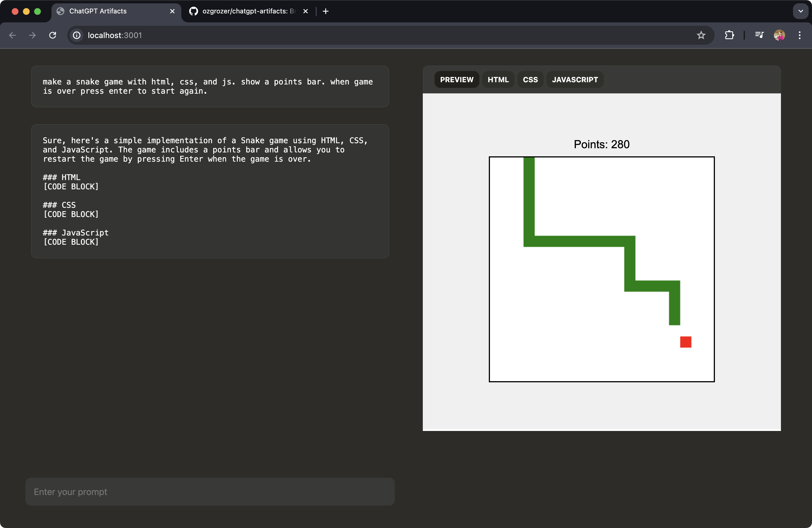Bookmark page with the star icon
The height and width of the screenshot is (528, 812).
tap(701, 35)
